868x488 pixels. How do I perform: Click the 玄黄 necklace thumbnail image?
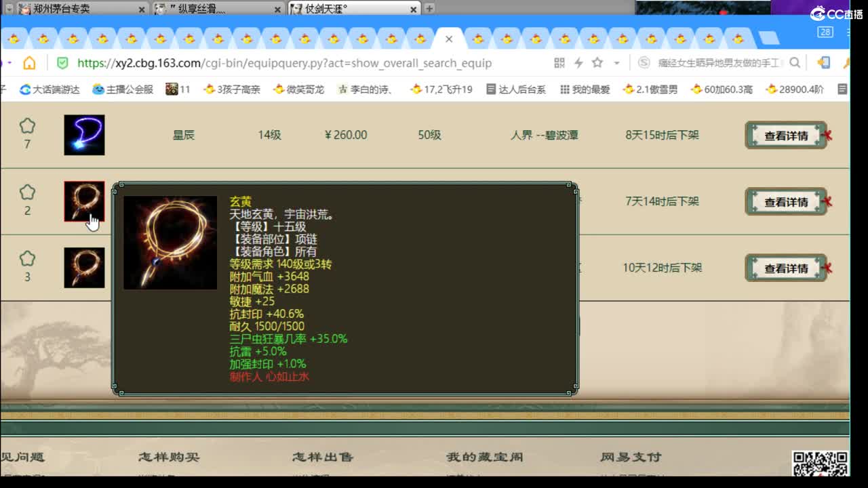[84, 201]
